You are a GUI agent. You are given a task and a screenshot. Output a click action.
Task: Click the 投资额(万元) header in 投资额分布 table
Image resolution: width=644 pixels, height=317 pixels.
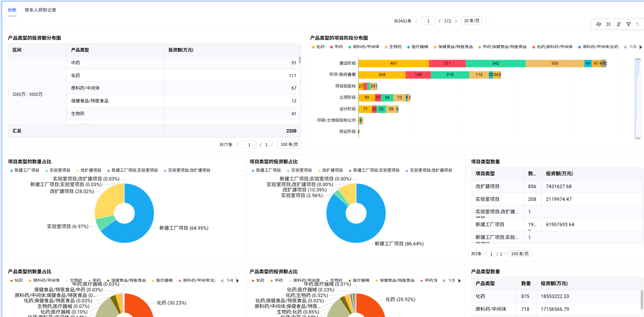(232, 50)
